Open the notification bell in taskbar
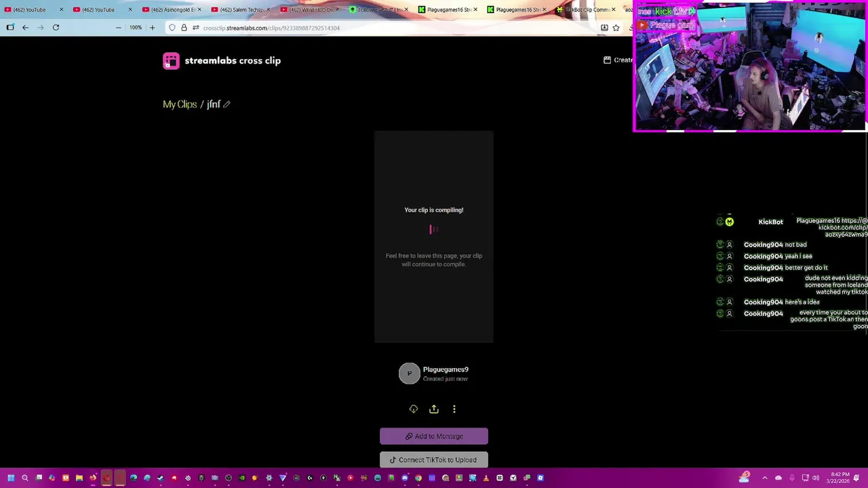This screenshot has height=488, width=868. click(x=858, y=478)
